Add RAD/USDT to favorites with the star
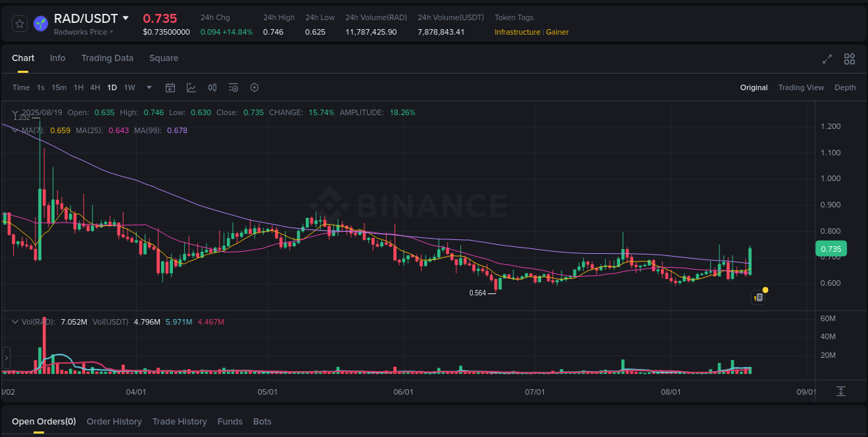Screen dimensions: 868x437 19,23
